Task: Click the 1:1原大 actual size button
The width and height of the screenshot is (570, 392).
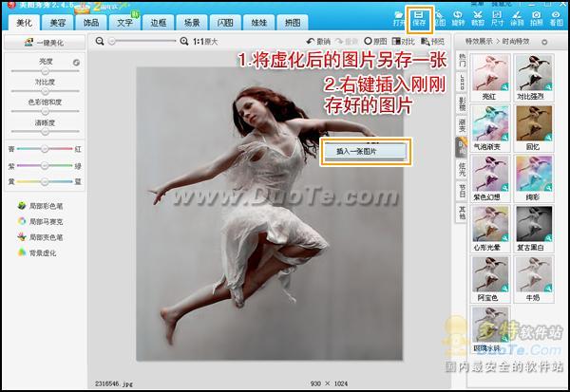Action: click(205, 42)
